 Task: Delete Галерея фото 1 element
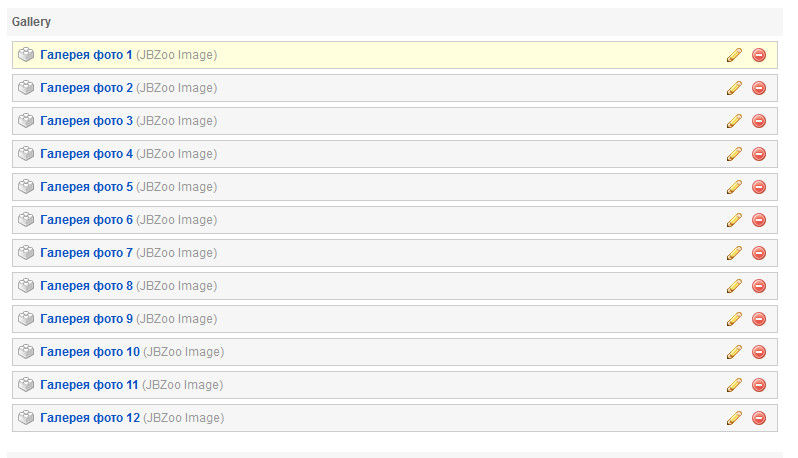coord(759,55)
